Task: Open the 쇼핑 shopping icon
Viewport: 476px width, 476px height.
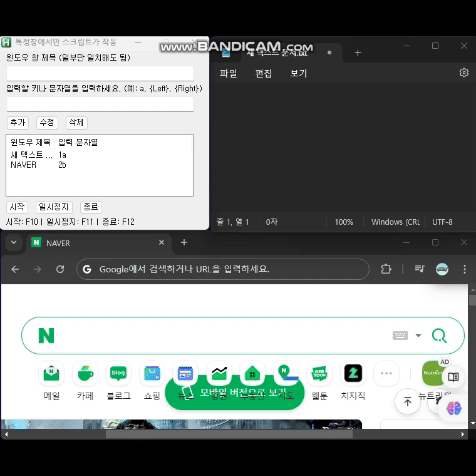Action: coord(152,373)
